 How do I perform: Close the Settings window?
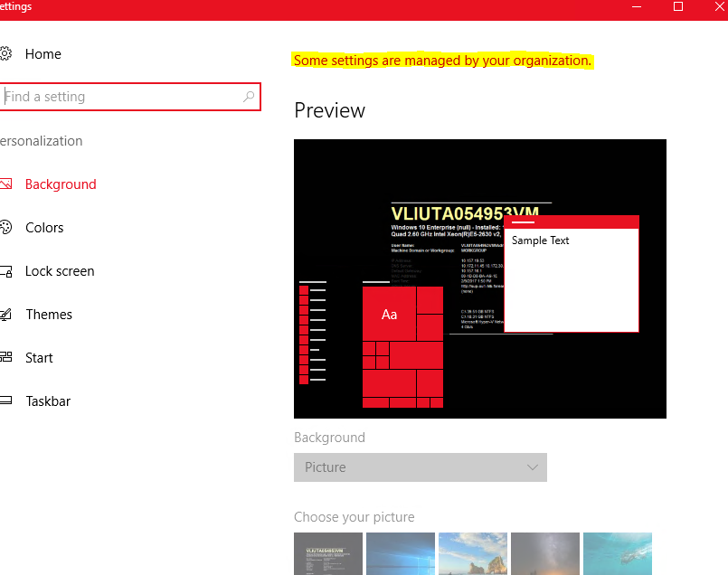[x=719, y=7]
